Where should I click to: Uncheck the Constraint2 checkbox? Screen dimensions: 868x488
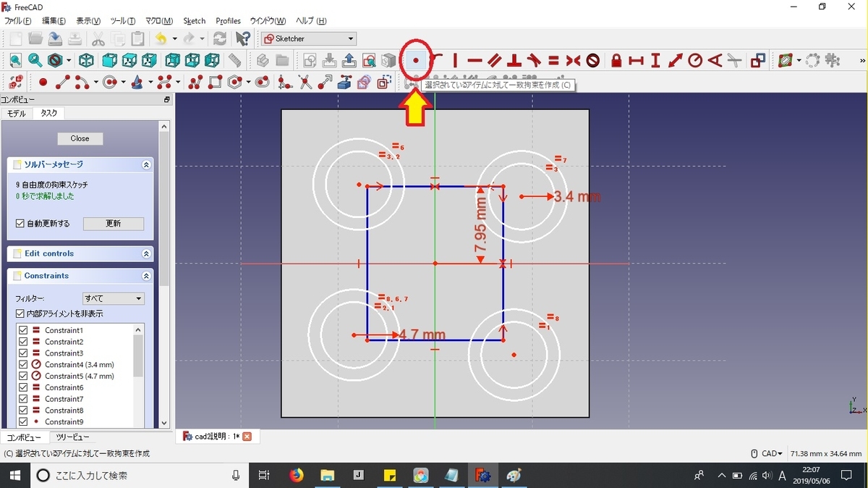[23, 342]
